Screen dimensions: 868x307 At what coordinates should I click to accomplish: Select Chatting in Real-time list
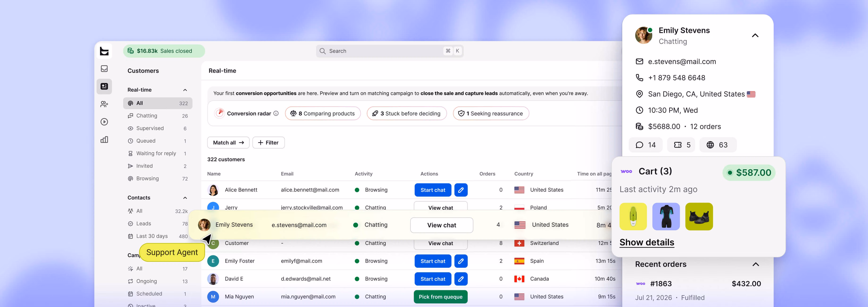tap(158, 116)
